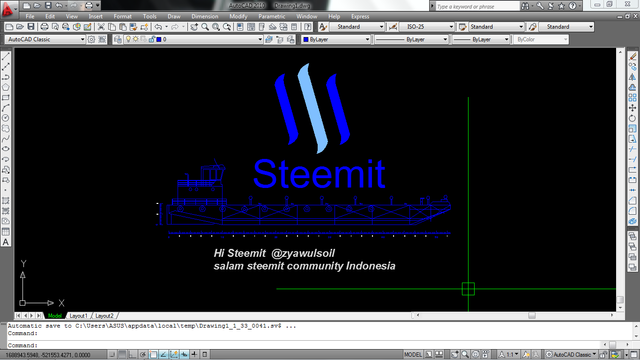Click Save in Quick Access toolbar

pyautogui.click(x=48, y=6)
